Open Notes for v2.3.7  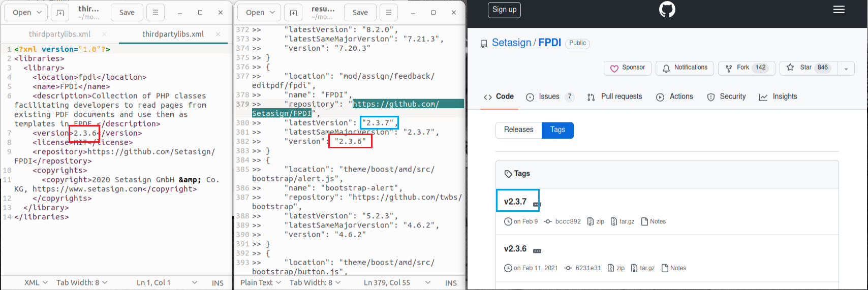[x=654, y=221]
